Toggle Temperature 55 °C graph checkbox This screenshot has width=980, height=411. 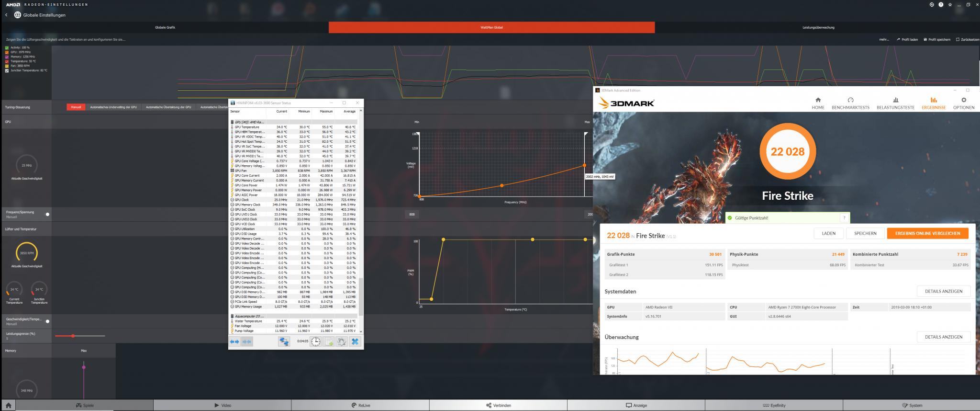(x=7, y=61)
